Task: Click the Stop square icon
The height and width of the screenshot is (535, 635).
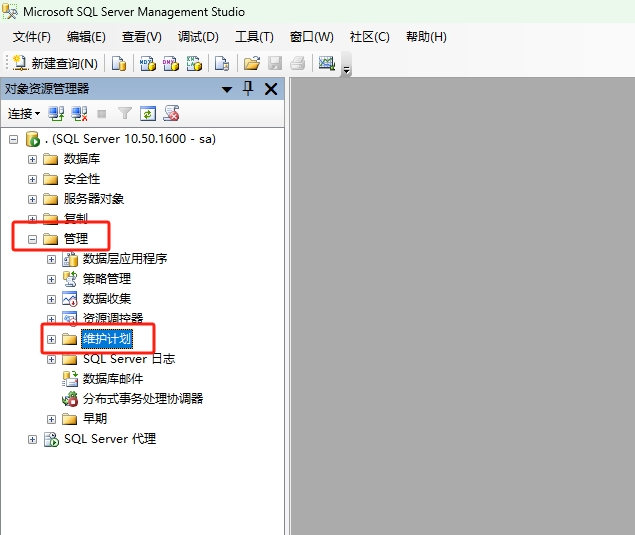Action: [x=102, y=114]
